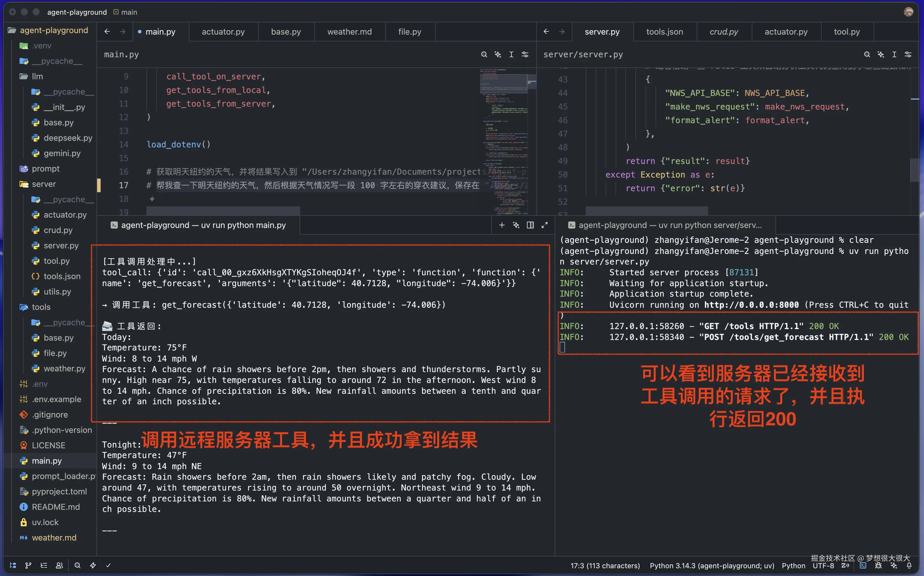Viewport: 924px width, 576px height.
Task: Trigger inline AI assist in server.py pane
Action: click(880, 54)
